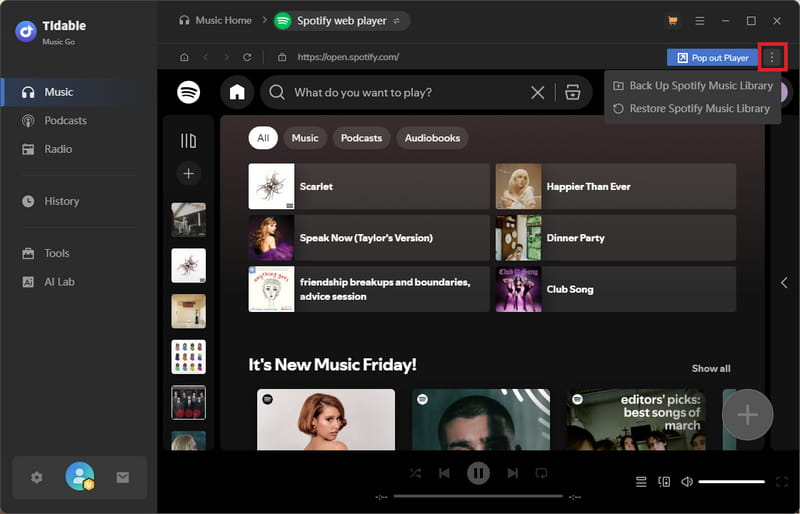Skip to the previous track

pos(444,474)
